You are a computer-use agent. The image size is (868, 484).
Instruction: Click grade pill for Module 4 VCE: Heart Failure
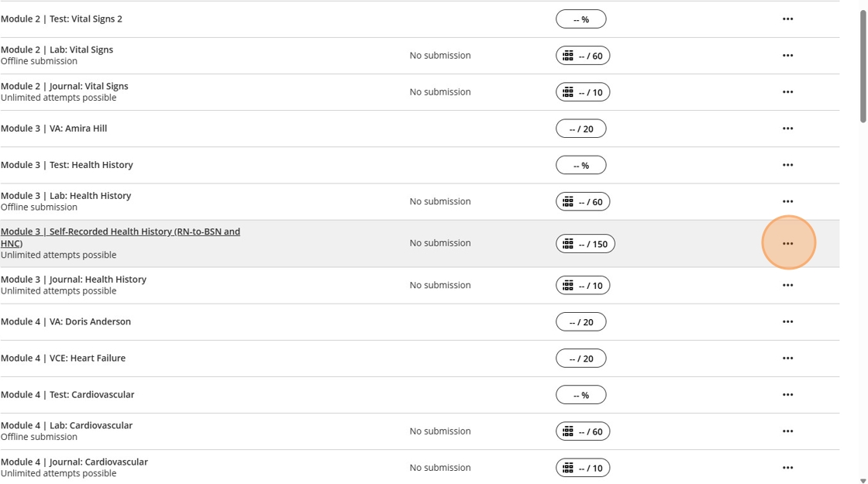[580, 359]
